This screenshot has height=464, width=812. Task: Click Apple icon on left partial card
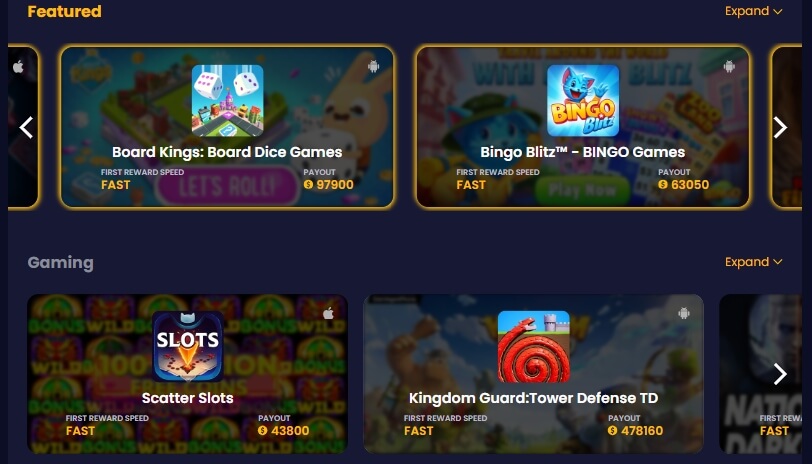point(18,66)
